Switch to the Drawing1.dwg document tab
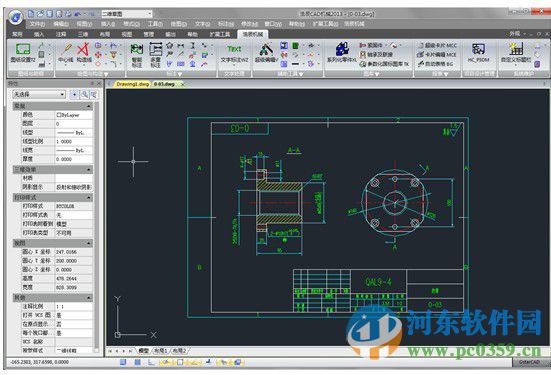Viewport: 551px width, 375px height. pyautogui.click(x=132, y=84)
